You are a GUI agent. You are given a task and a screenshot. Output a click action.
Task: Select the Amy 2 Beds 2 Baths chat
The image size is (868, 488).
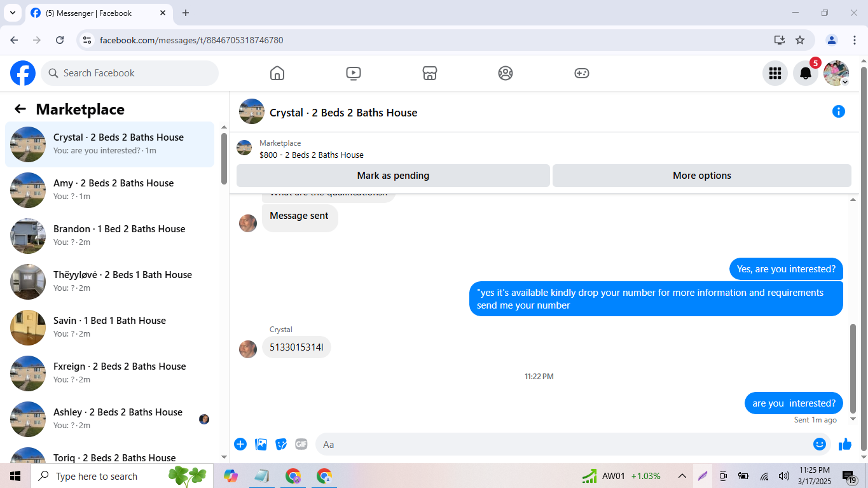click(x=110, y=190)
